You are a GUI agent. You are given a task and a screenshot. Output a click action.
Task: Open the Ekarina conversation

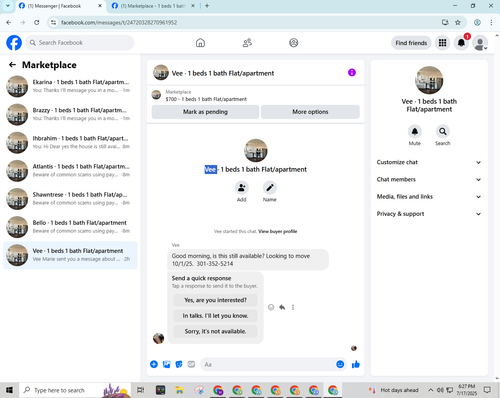tap(70, 86)
